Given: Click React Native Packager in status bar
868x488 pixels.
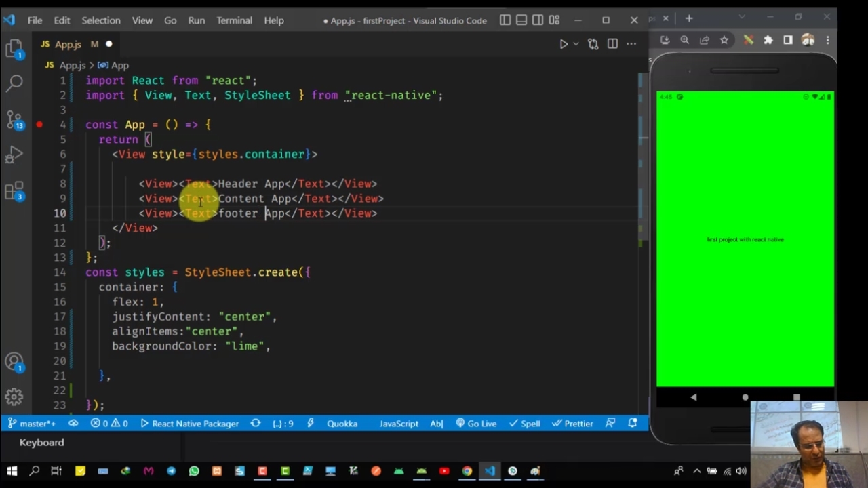Looking at the screenshot, I should click(x=189, y=424).
